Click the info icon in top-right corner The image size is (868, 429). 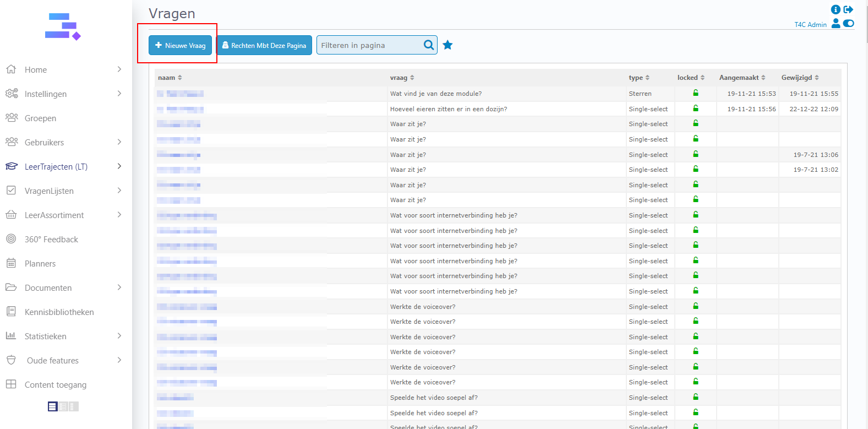coord(836,9)
